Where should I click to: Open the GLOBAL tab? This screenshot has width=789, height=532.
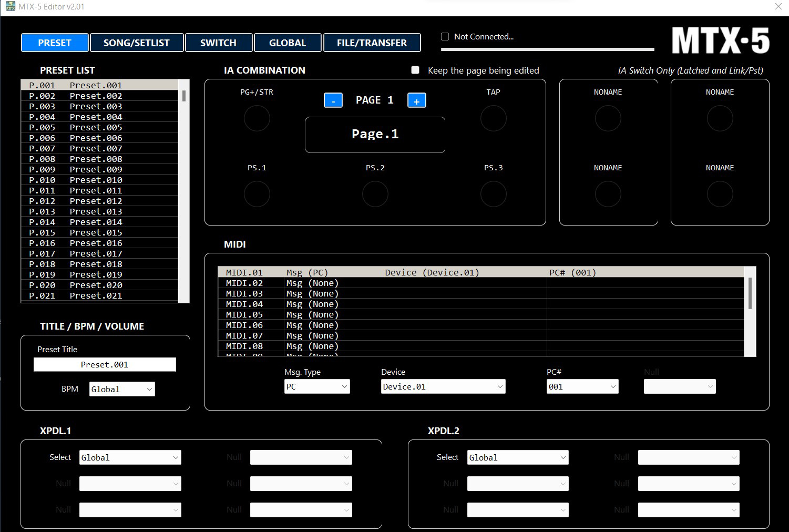pos(288,43)
